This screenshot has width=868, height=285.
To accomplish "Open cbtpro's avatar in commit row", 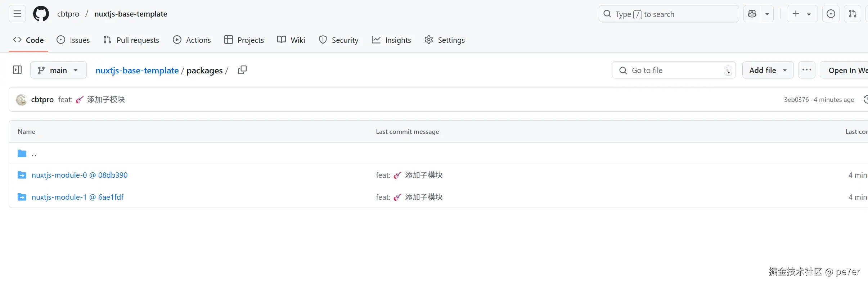I will pos(22,100).
